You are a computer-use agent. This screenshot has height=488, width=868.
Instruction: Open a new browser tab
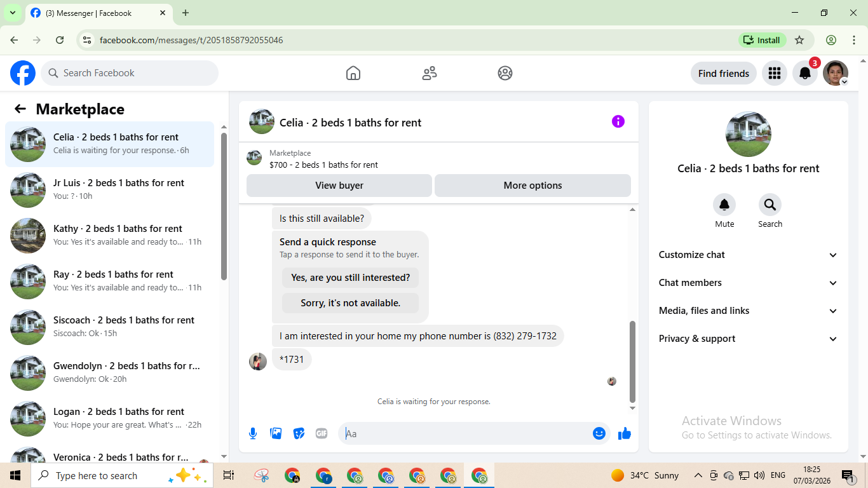tap(186, 13)
